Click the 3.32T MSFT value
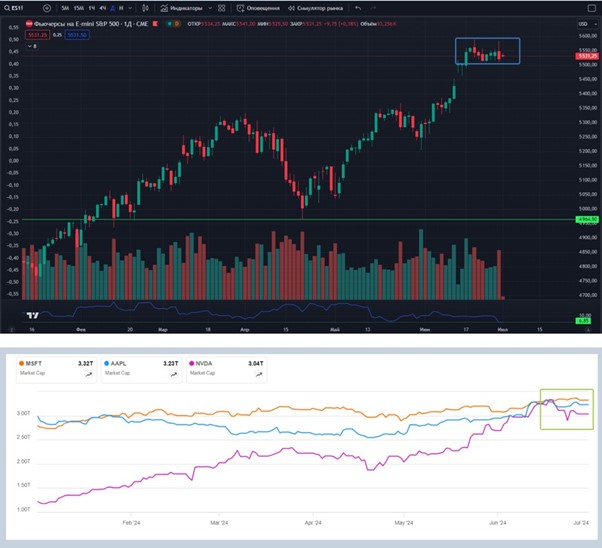This screenshot has height=548, width=602. point(86,363)
